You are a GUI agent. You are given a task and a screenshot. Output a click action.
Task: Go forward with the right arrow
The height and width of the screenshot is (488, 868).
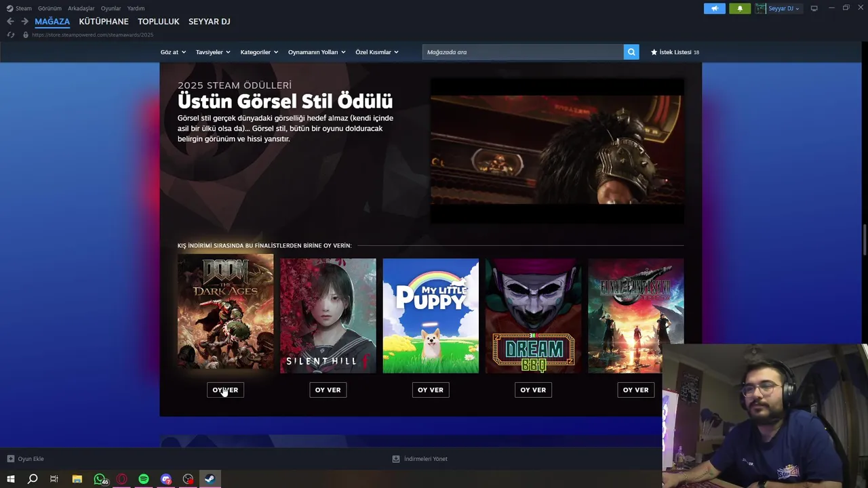[x=24, y=22]
